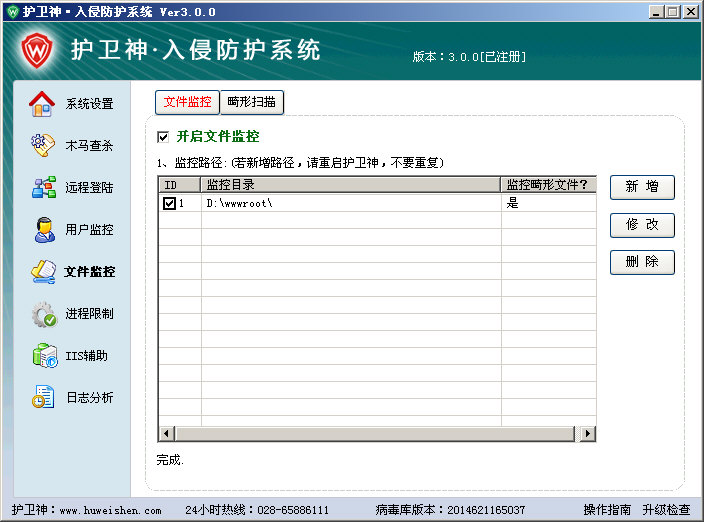Screen dimensions: 704x522
Task: Click 删除 button to remove path
Action: coord(642,262)
